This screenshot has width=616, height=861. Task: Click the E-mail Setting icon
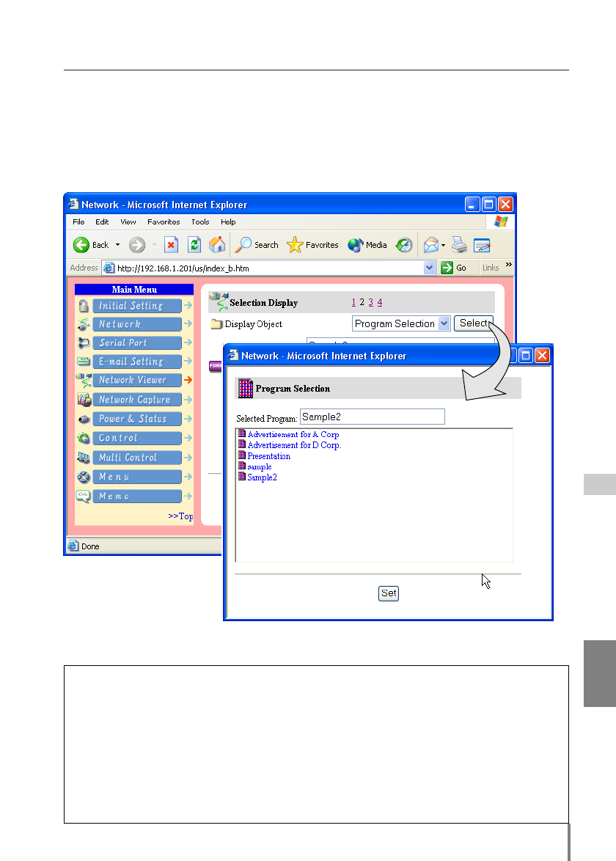coord(84,362)
